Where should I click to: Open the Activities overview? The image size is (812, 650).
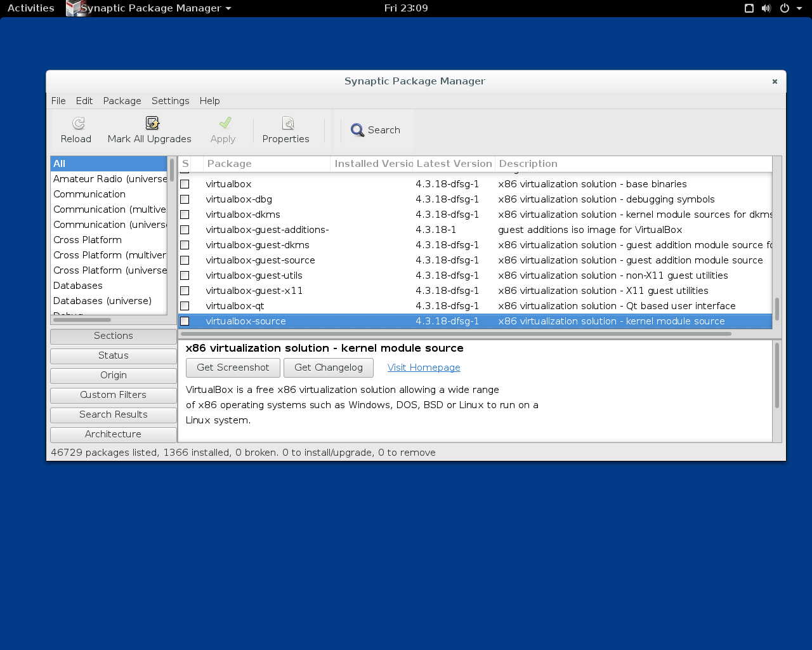pos(31,8)
